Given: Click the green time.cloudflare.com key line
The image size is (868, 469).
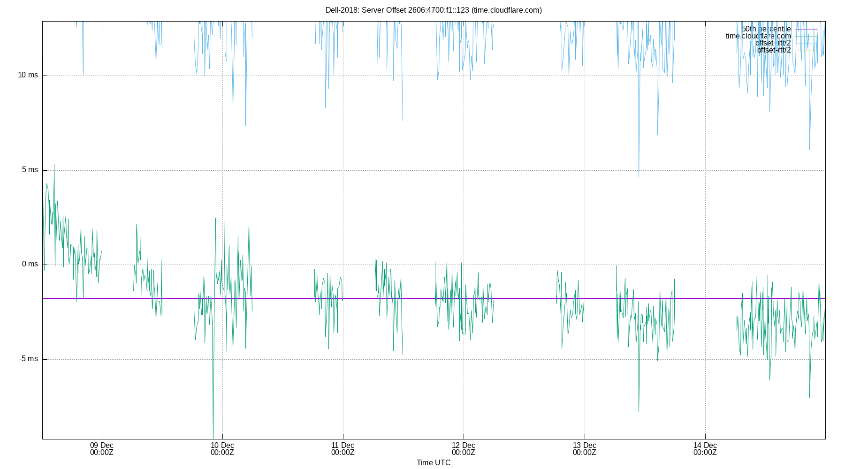Looking at the screenshot, I should (x=806, y=37).
